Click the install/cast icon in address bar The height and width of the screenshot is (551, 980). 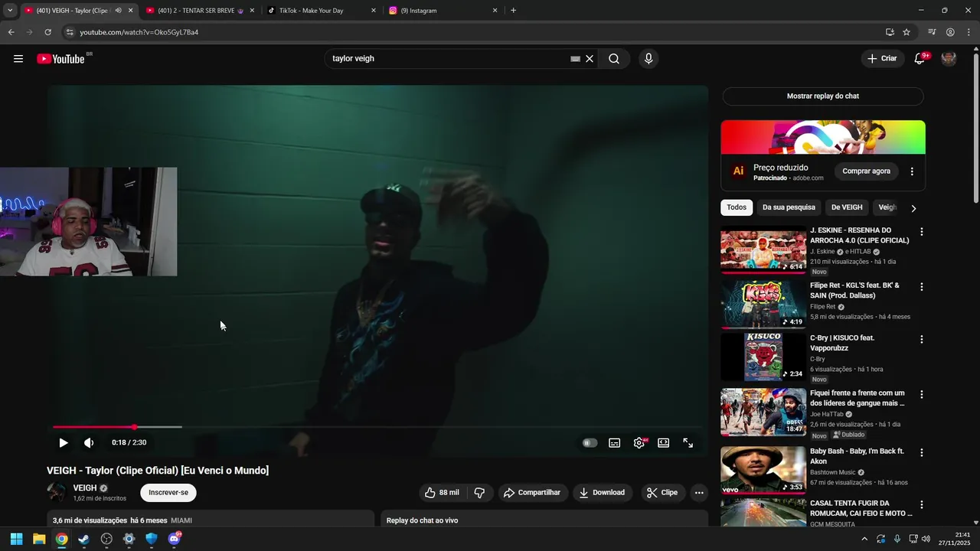pyautogui.click(x=890, y=32)
